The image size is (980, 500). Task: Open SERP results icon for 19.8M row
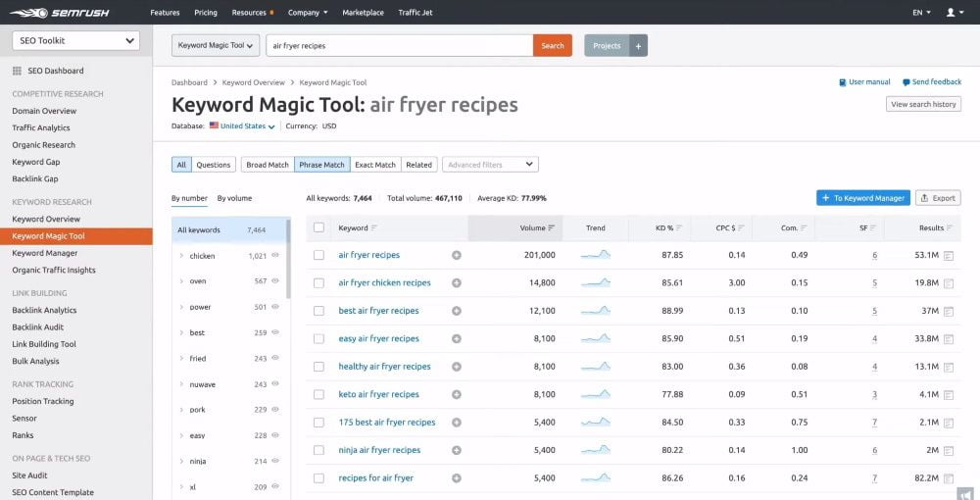[948, 283]
